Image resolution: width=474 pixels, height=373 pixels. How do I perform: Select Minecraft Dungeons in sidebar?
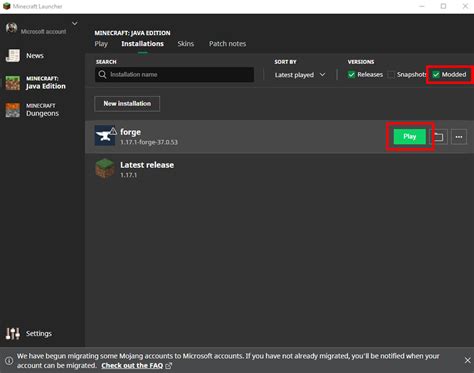(x=33, y=110)
